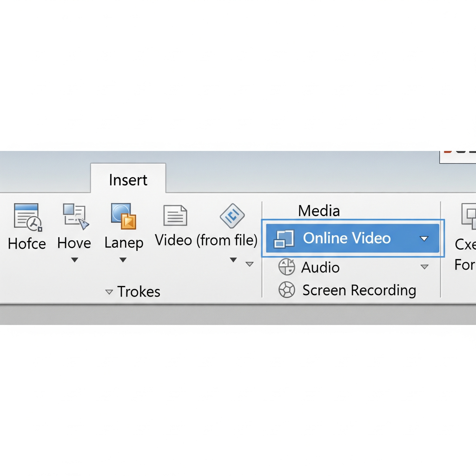Click the Lanep label text

click(124, 243)
